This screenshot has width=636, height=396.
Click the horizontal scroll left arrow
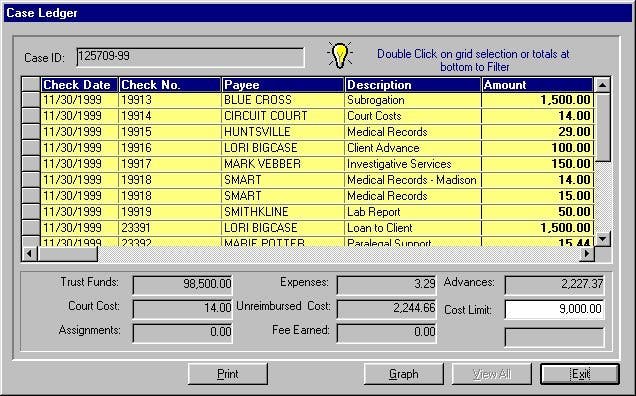pyautogui.click(x=30, y=254)
